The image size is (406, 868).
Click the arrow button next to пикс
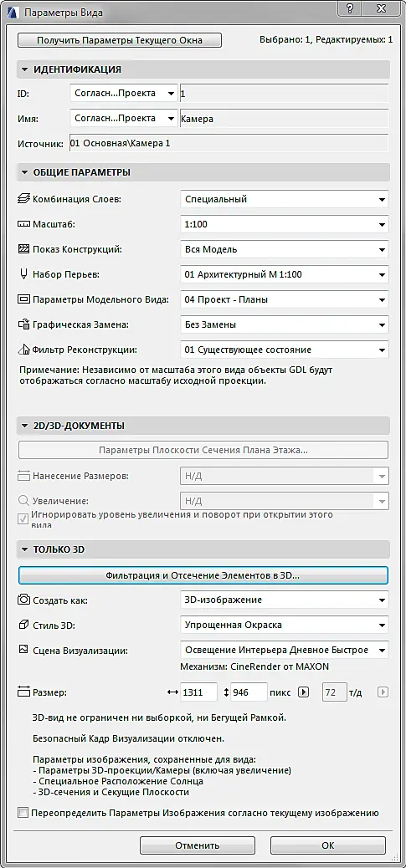(303, 692)
